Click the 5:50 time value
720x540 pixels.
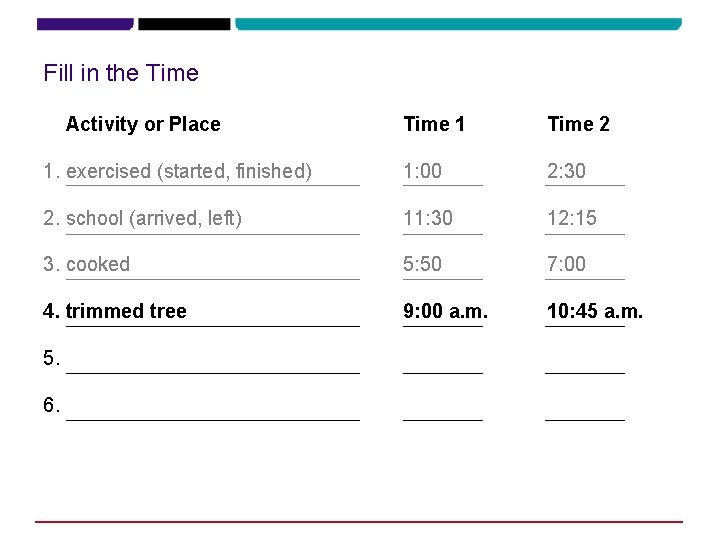422,264
